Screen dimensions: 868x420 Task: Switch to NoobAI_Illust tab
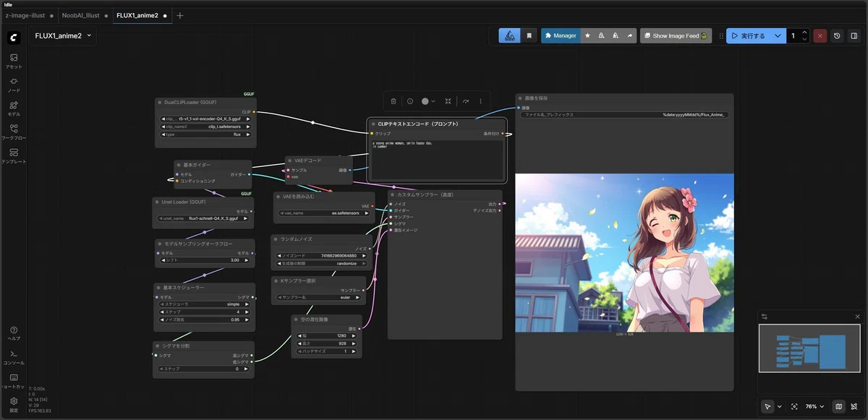point(80,15)
